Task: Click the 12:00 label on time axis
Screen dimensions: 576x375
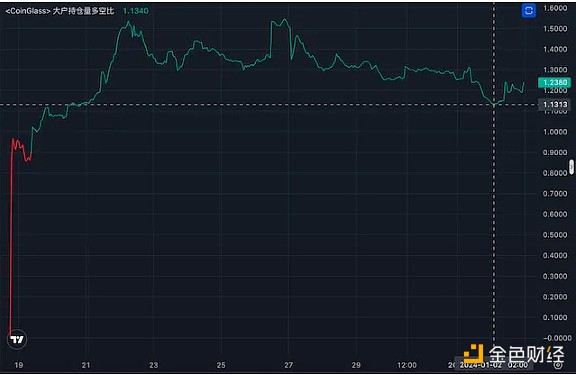Action: pyautogui.click(x=407, y=365)
